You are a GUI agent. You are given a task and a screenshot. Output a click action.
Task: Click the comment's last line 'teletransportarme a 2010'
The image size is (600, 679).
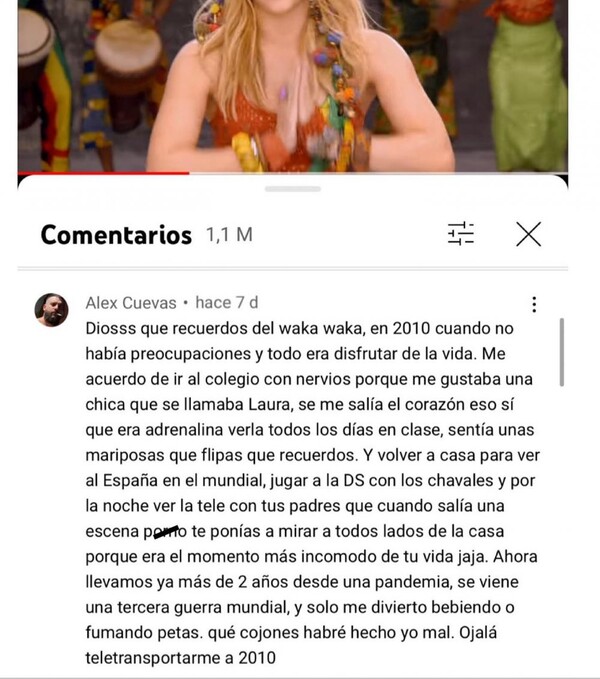point(181,658)
